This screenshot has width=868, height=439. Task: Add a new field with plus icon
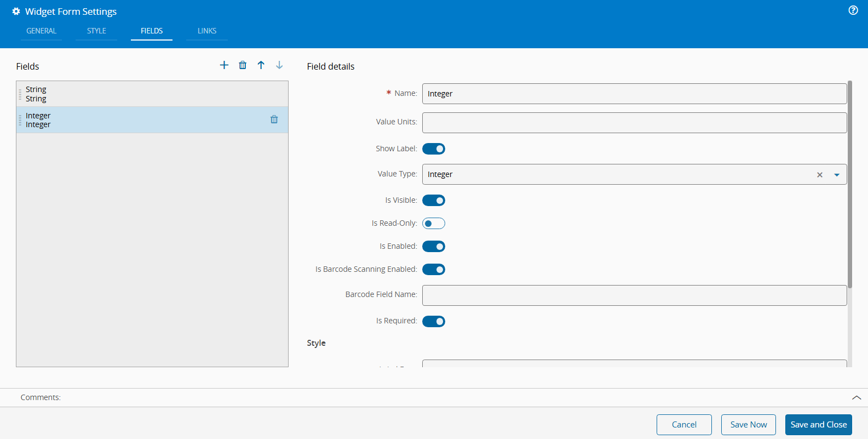pos(224,65)
